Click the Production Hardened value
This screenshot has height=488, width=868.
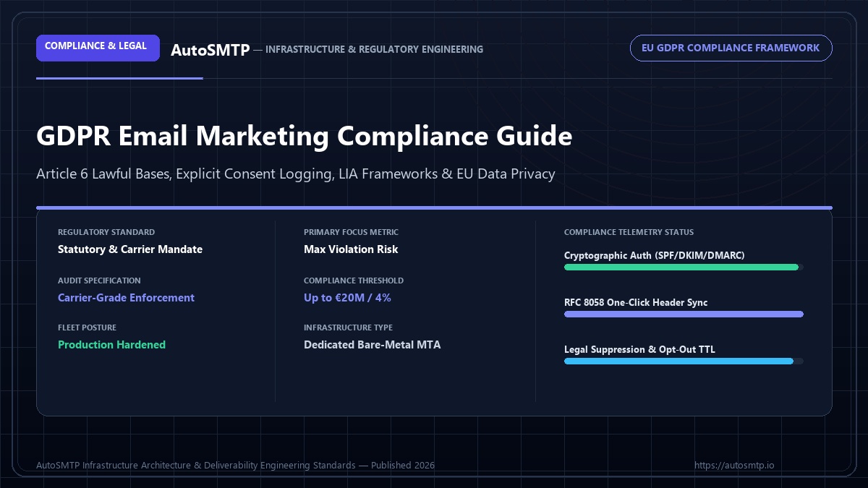tap(111, 345)
